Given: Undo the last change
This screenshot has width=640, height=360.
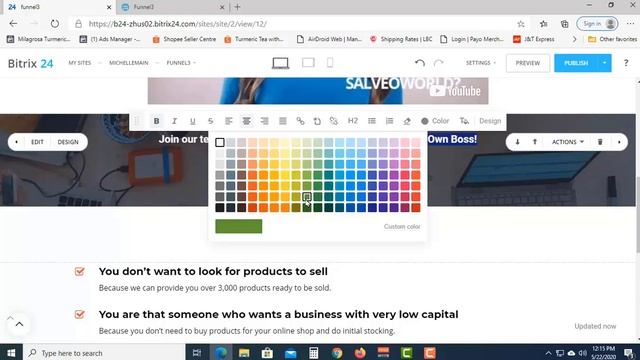Looking at the screenshot, I should tap(420, 63).
